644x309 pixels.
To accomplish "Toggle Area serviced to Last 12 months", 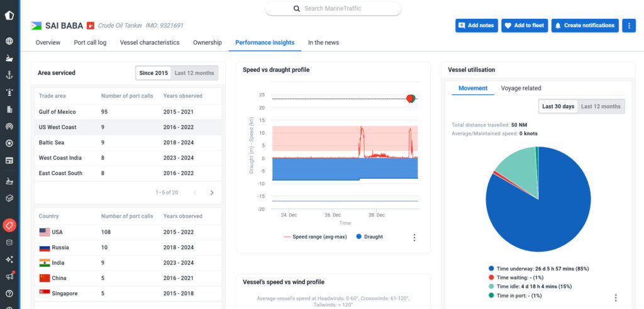I will coord(194,73).
